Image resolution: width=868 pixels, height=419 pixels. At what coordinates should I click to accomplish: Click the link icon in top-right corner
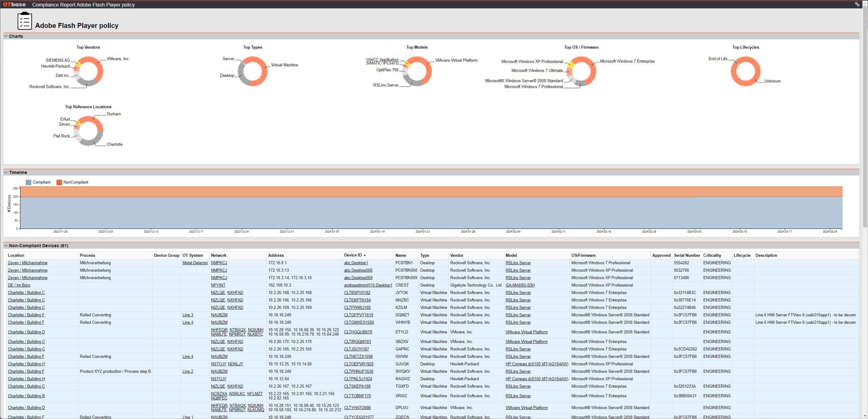click(x=857, y=4)
